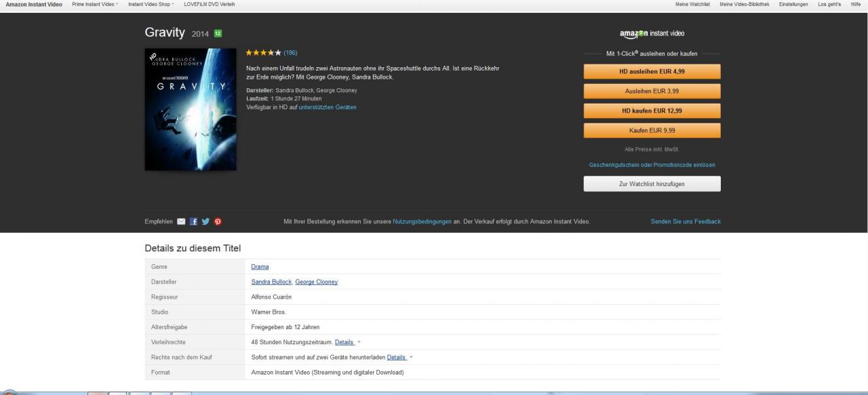Click the studio name Warner Bros.
The height and width of the screenshot is (395, 868).
269,312
